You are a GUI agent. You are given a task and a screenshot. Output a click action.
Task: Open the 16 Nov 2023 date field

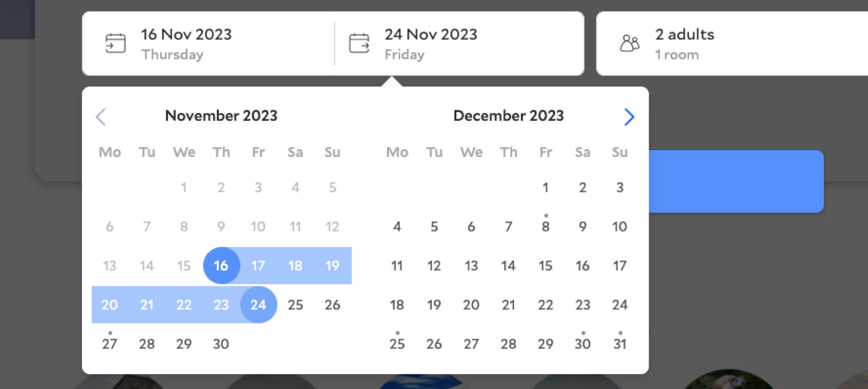tap(186, 43)
